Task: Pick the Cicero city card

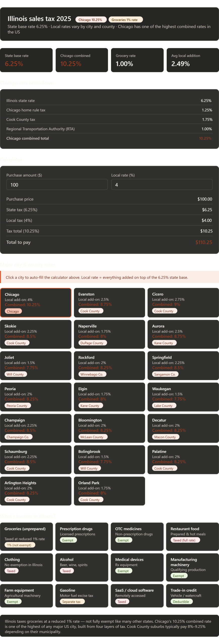Action: pos(183,302)
